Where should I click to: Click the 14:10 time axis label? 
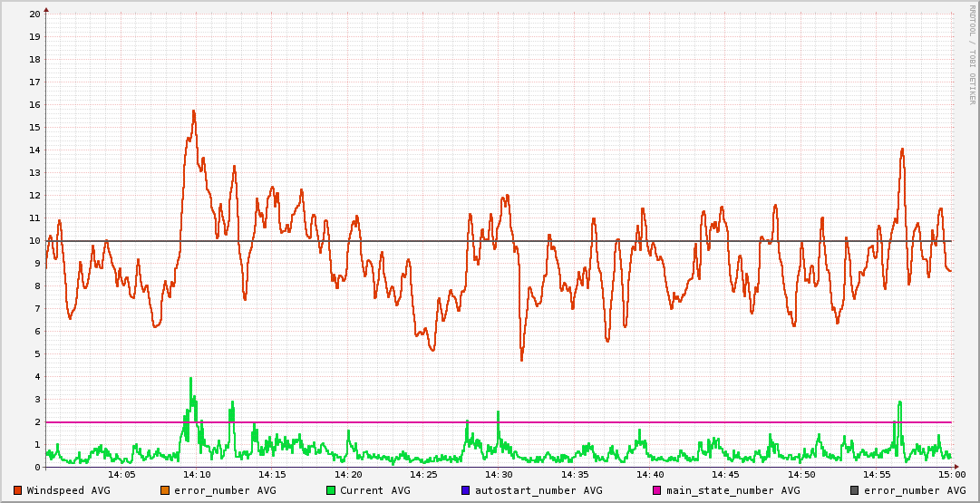coord(197,475)
